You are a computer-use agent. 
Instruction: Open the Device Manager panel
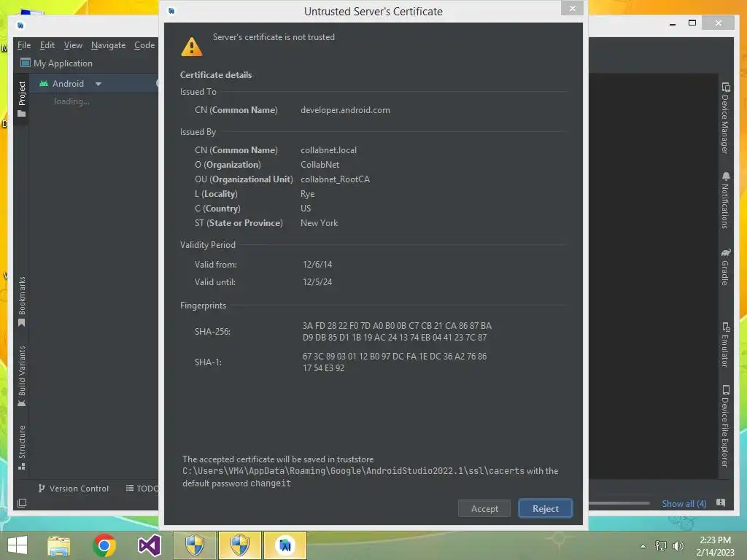[725, 118]
